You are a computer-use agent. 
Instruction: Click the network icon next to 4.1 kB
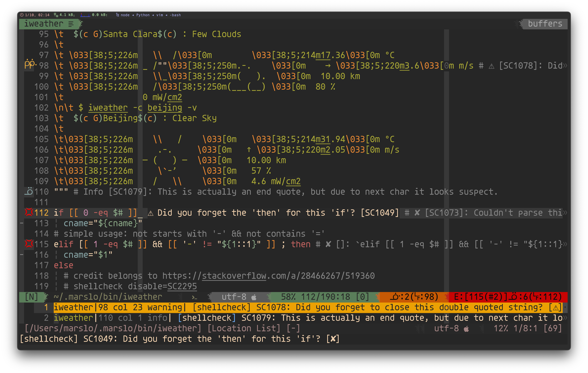pyautogui.click(x=56, y=15)
